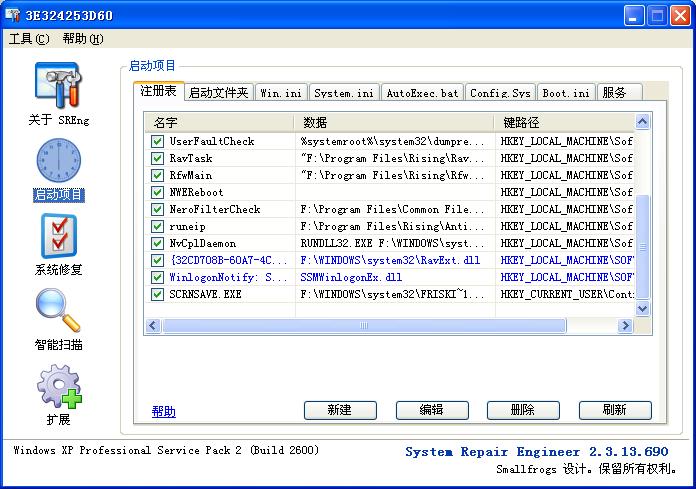Open the About SREng hammer icon

coord(58,85)
